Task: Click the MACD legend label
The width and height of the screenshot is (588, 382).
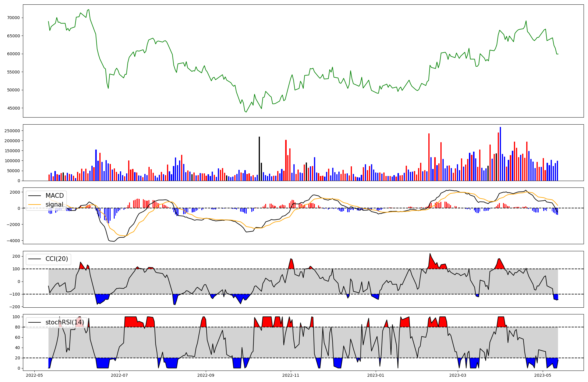Action: click(55, 196)
